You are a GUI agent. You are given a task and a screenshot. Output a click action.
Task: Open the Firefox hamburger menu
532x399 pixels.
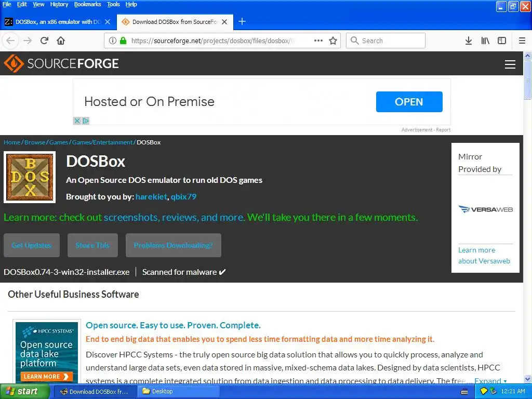pos(522,41)
